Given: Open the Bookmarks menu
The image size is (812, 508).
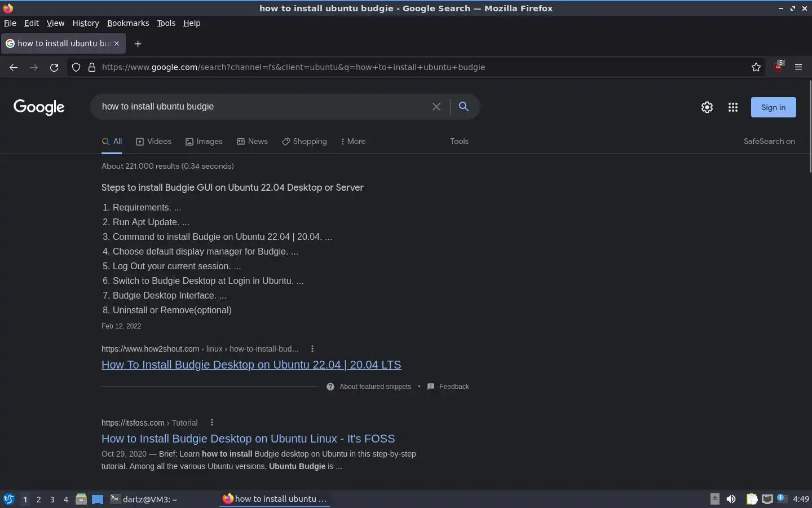Looking at the screenshot, I should 128,23.
